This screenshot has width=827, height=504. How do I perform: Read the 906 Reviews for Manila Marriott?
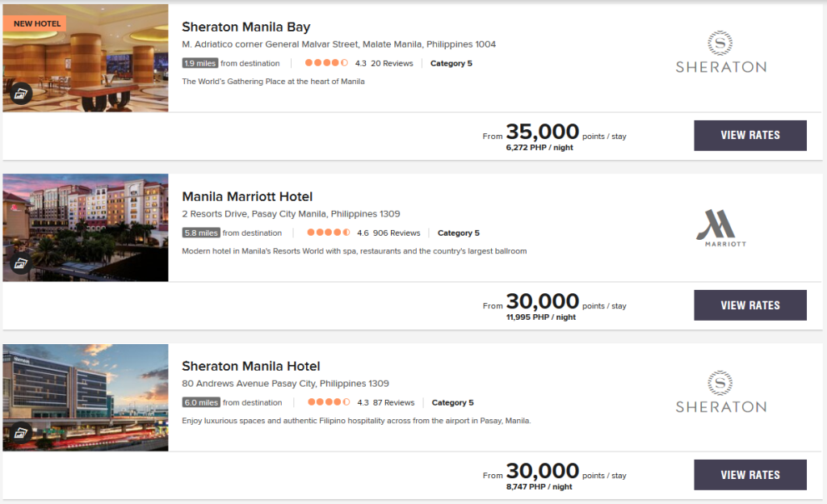click(397, 233)
